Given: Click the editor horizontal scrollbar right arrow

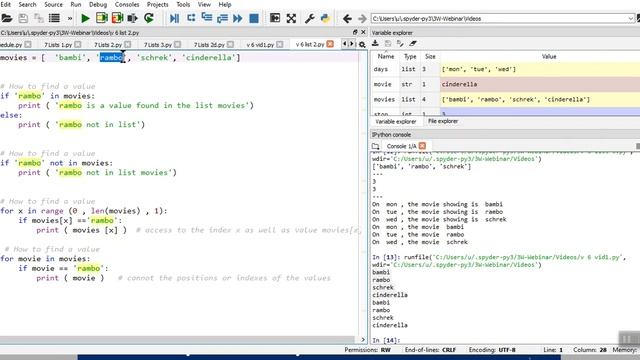Looking at the screenshot, I should pos(363,339).
